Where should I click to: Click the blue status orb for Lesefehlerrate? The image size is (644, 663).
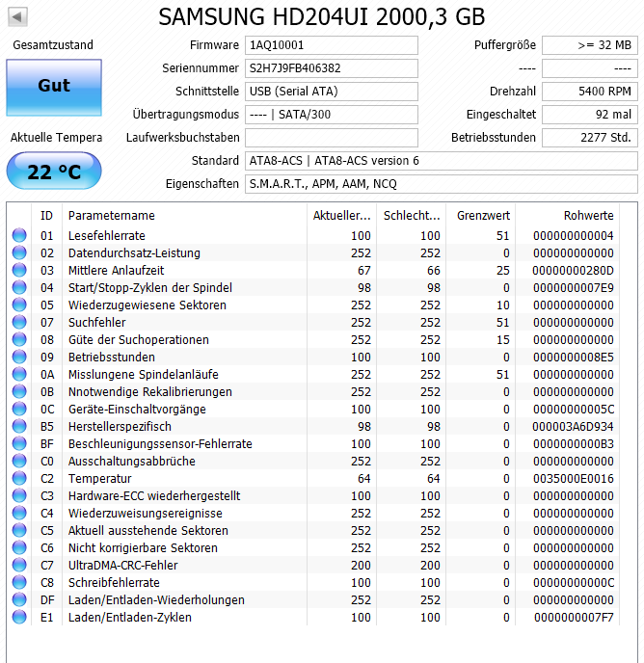coord(19,235)
